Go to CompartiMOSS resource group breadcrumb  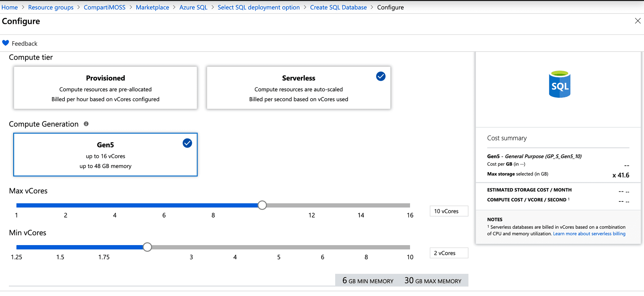pyautogui.click(x=104, y=7)
